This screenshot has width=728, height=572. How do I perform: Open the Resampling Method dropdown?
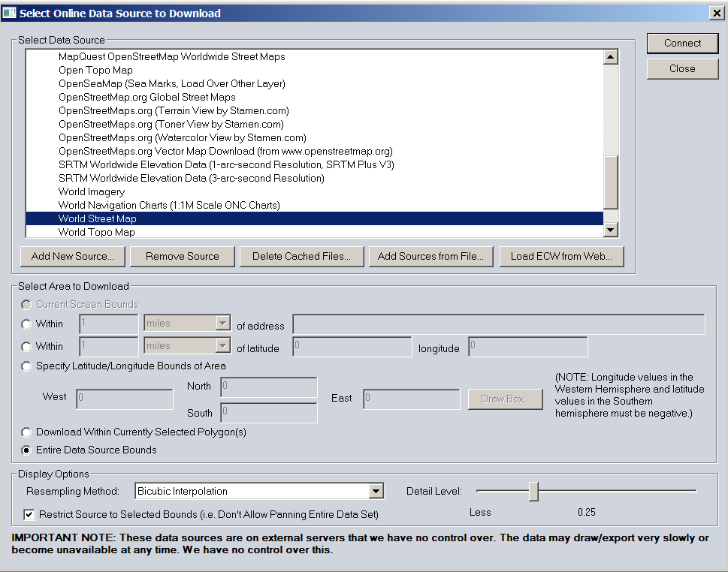coord(376,492)
